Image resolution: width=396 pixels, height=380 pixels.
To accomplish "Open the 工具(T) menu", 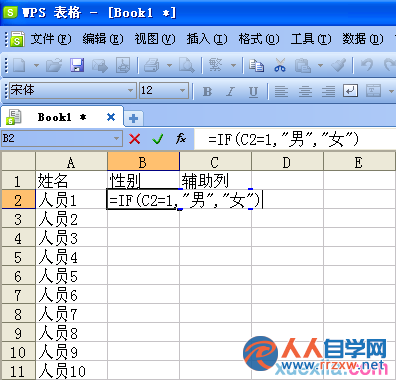I will point(311,39).
